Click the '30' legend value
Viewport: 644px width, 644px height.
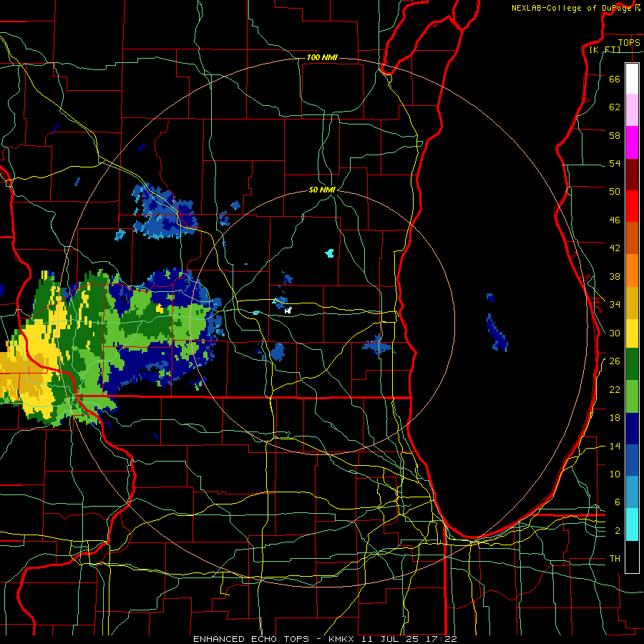coord(615,333)
